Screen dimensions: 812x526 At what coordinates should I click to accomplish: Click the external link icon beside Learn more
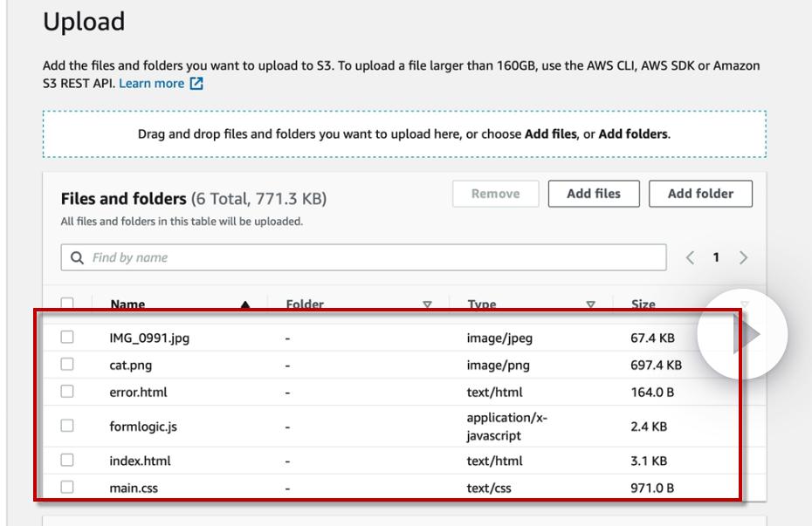(196, 85)
